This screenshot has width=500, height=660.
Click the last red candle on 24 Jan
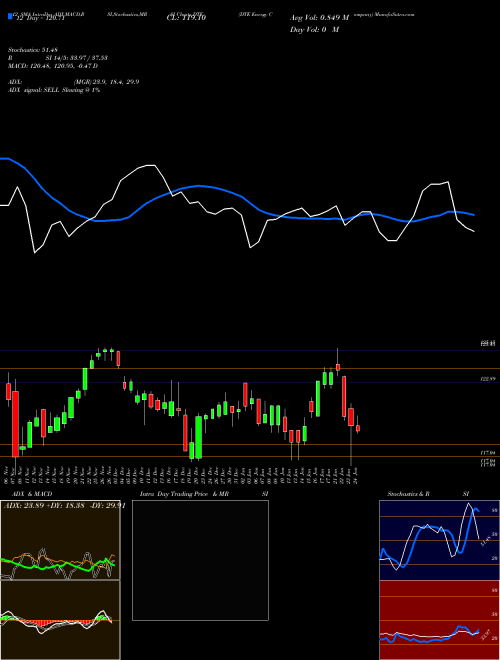point(358,428)
